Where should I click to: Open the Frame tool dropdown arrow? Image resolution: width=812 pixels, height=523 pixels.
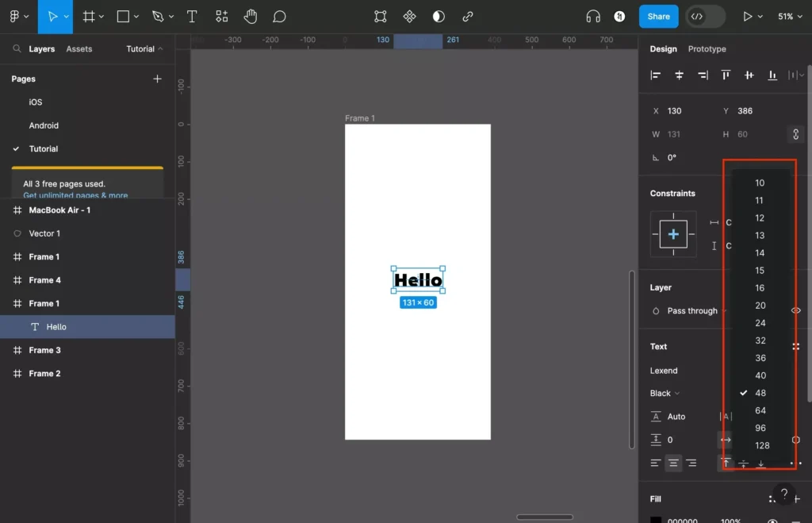(x=101, y=17)
